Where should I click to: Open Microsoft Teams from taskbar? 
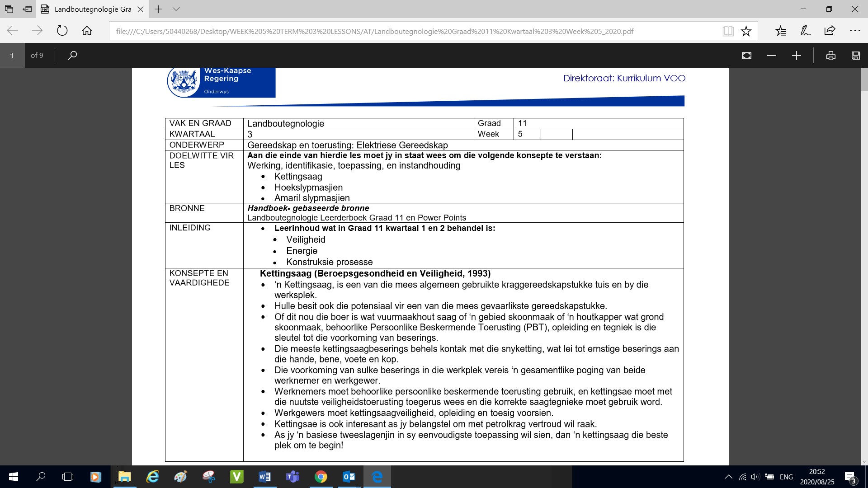click(292, 477)
